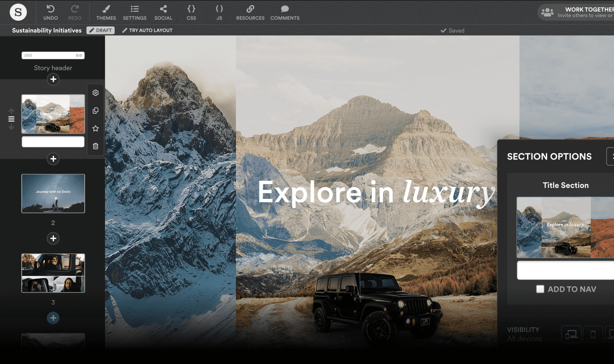614x364 pixels.
Task: Click TRY AUTO LAYOUT
Action: [147, 30]
